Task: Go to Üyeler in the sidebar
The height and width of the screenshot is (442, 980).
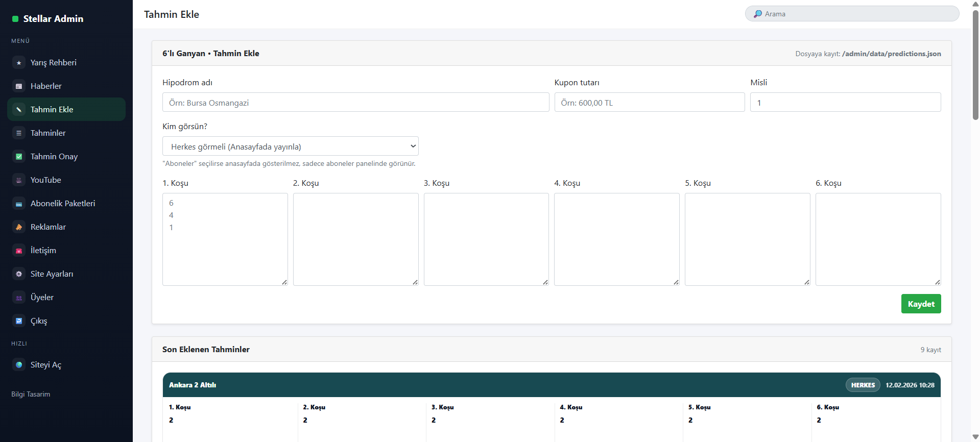Action: [42, 298]
